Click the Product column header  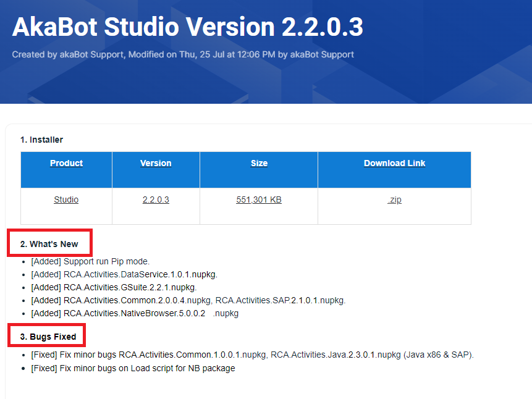pos(67,163)
